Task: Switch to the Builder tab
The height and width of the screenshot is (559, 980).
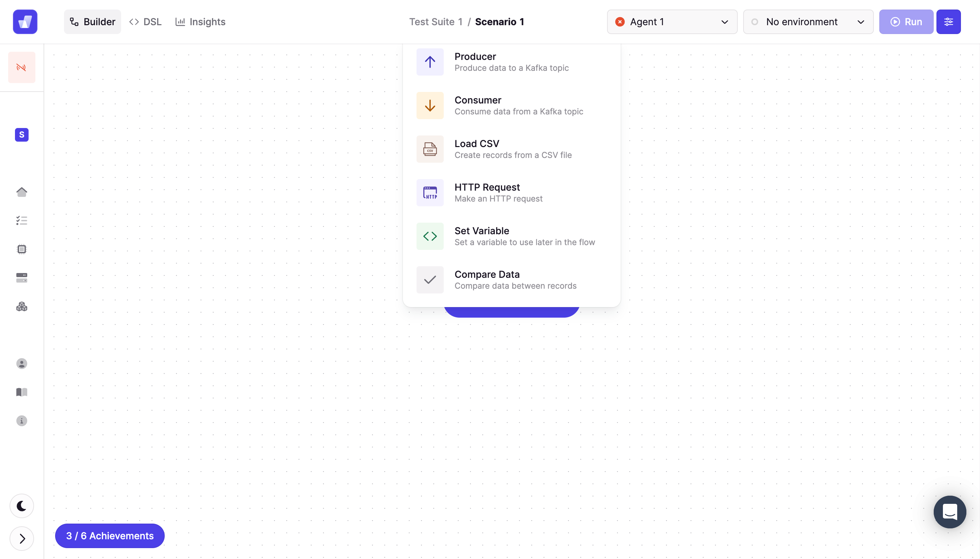Action: [93, 22]
